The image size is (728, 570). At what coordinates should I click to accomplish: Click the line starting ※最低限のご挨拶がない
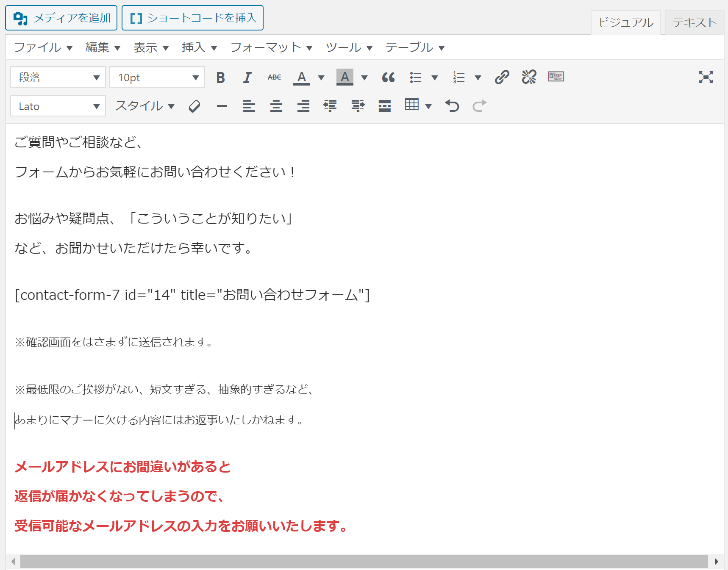coord(164,389)
